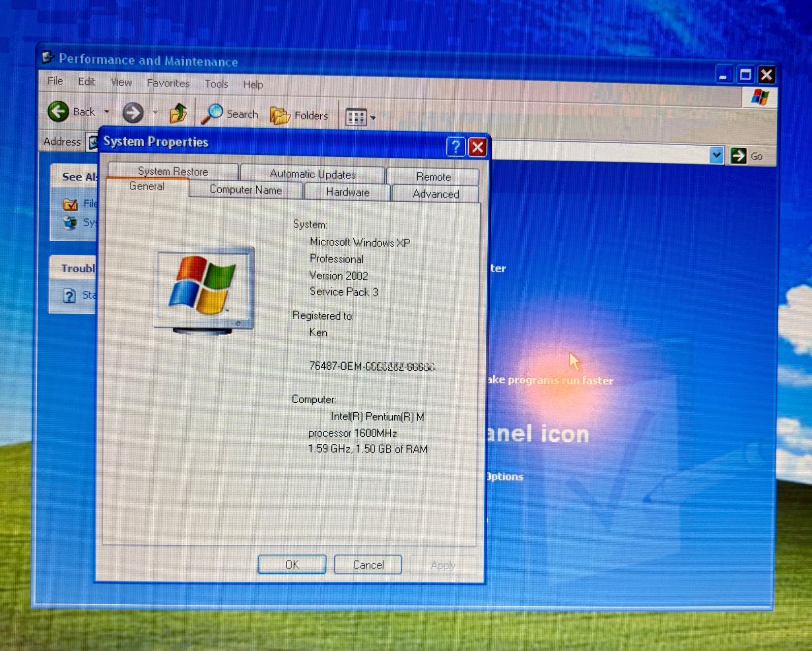Click the Windows flag logo in menu bar
812x651 pixels.
pyautogui.click(x=760, y=96)
